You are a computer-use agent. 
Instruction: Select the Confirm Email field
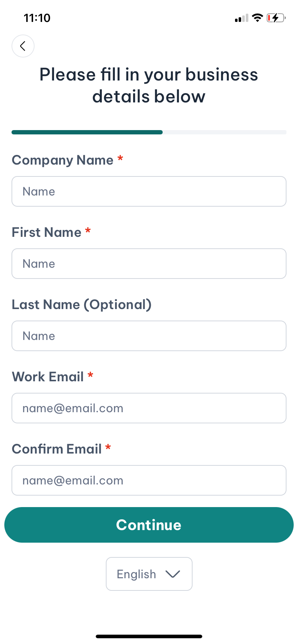149,480
